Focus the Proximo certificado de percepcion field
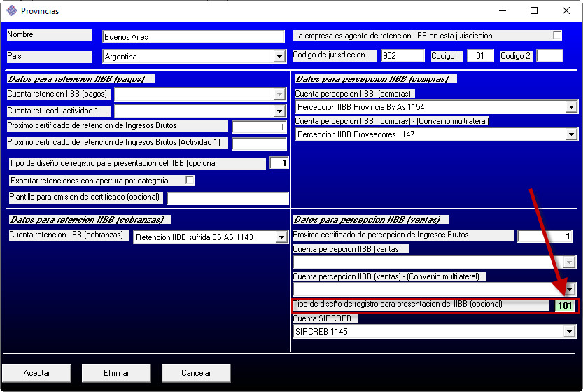 545,237
